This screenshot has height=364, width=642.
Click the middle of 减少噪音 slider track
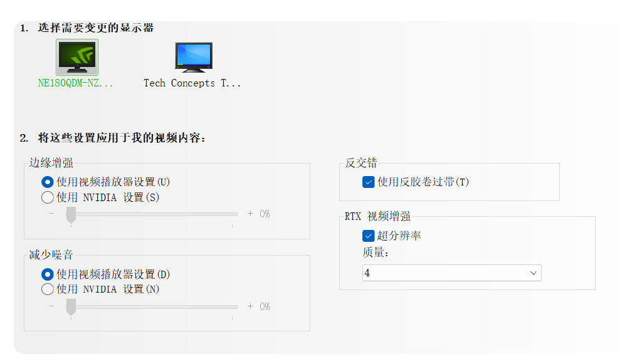pos(152,306)
